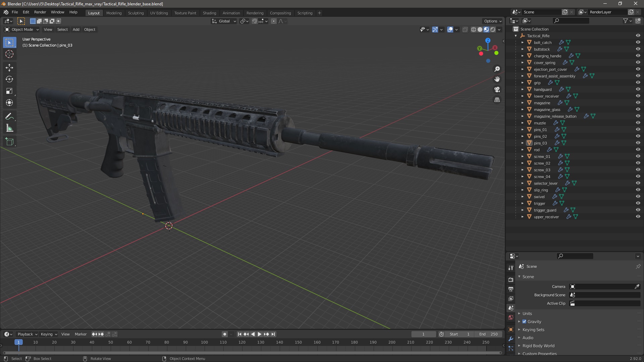644x362 pixels.
Task: Select the Scale tool
Action: point(9,91)
